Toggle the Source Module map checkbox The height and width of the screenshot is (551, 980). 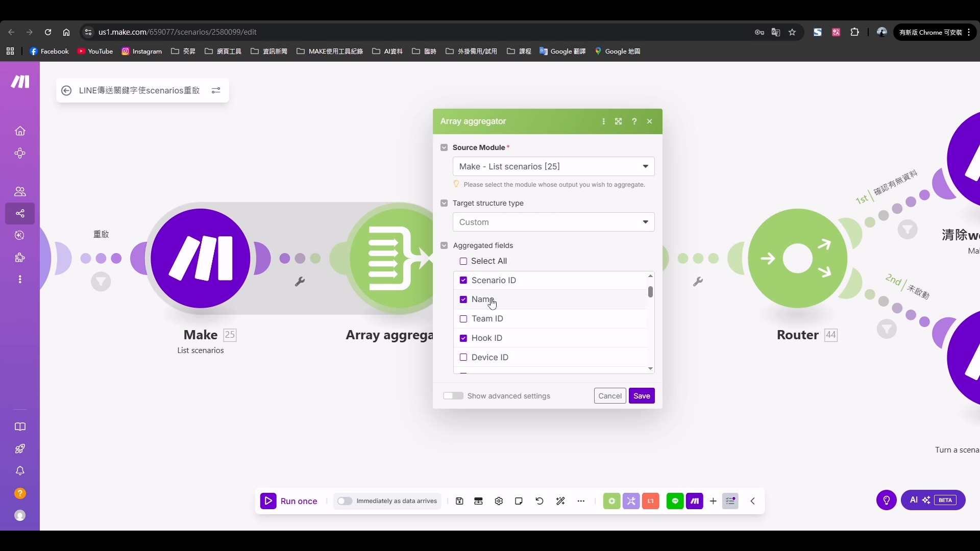(444, 147)
